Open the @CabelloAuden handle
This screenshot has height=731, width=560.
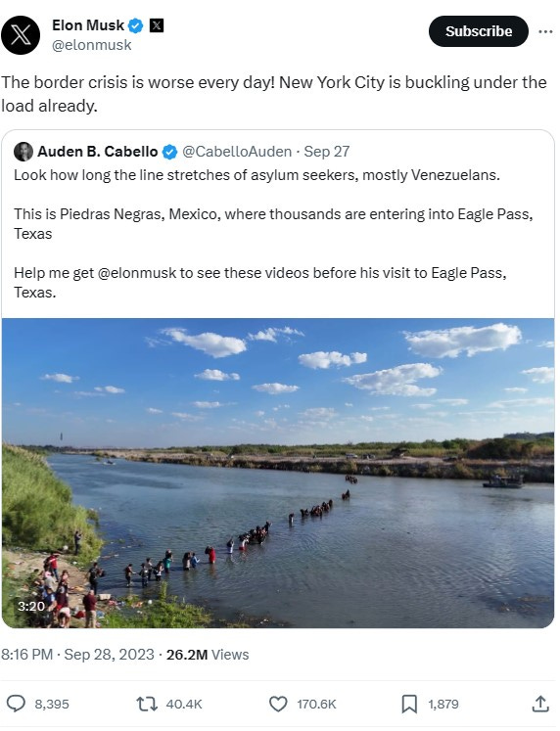237,152
